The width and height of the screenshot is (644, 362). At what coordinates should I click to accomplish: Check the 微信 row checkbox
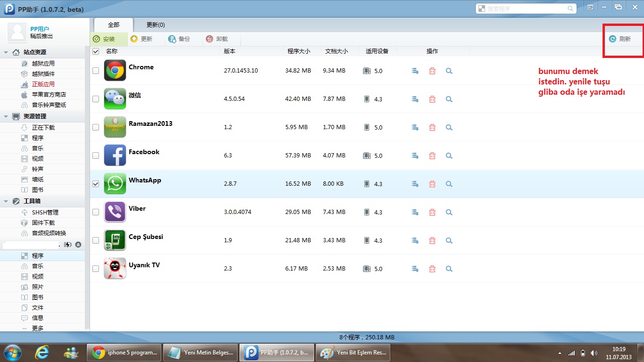click(x=96, y=99)
